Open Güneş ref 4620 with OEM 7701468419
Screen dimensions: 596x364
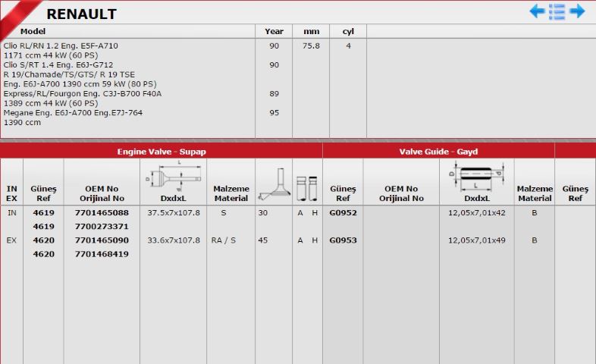[x=44, y=254]
